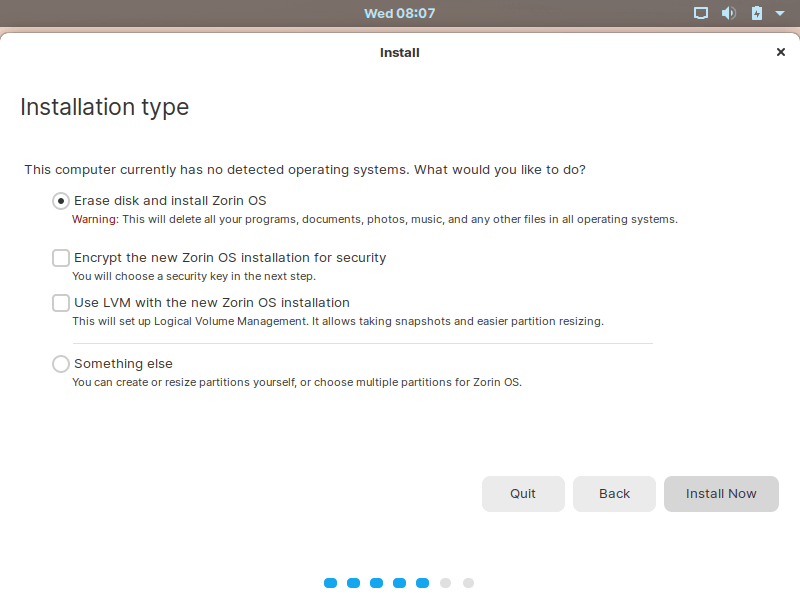Close the Install window
Image resolution: width=800 pixels, height=600 pixels.
point(780,52)
